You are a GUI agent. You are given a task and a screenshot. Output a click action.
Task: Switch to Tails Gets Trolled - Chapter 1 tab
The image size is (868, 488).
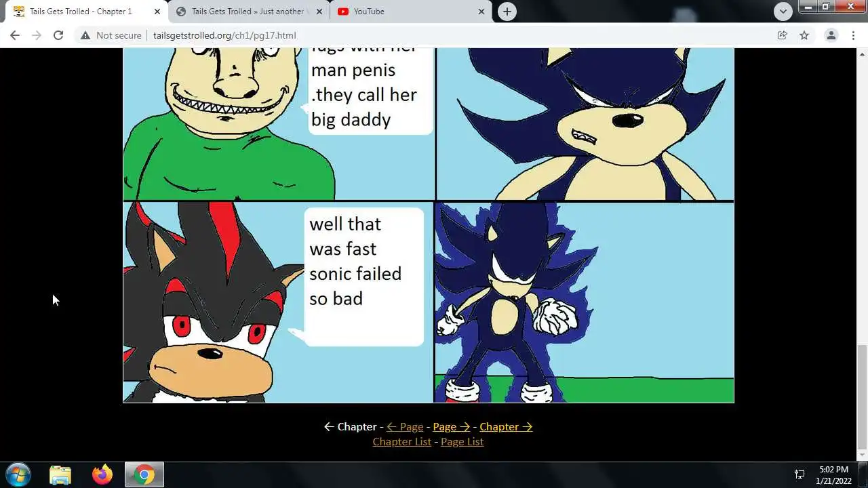87,12
